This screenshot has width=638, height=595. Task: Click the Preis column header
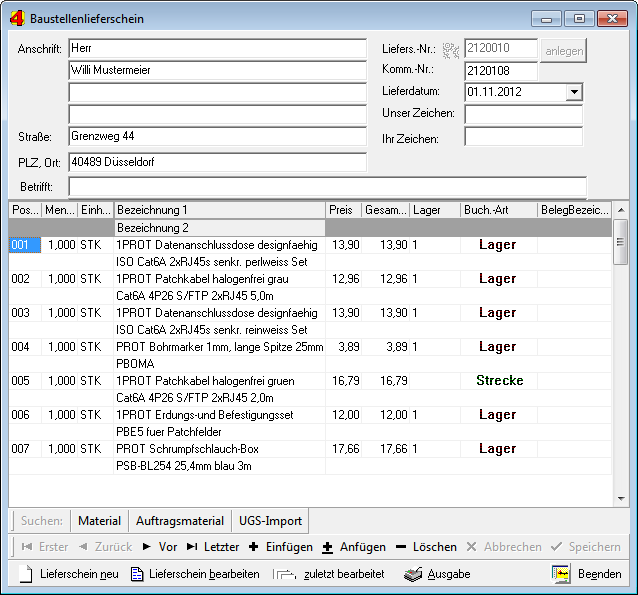pyautogui.click(x=343, y=210)
